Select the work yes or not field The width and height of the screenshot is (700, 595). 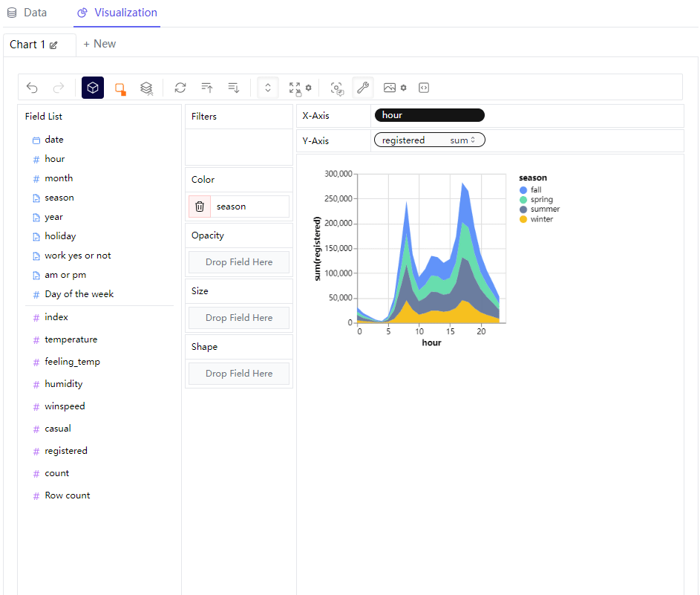point(78,256)
